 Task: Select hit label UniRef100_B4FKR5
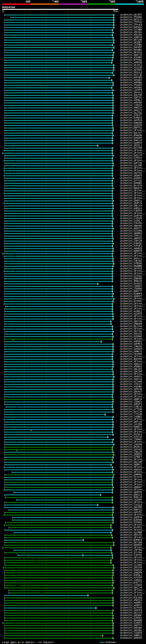(131, 77)
